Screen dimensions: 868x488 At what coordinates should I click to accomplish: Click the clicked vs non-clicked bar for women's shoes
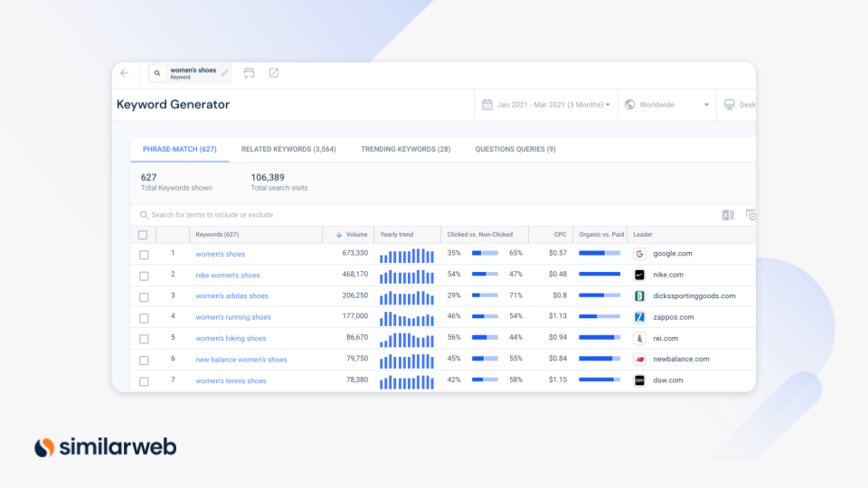coord(485,253)
